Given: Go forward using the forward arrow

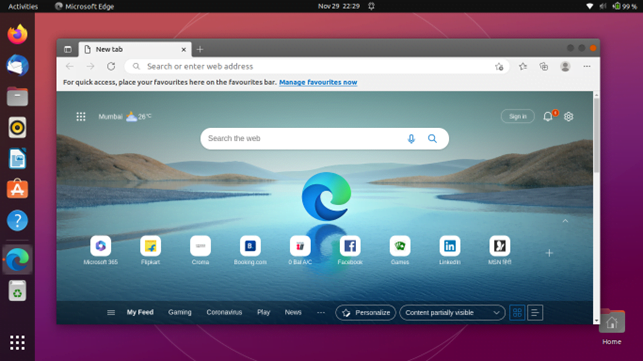Looking at the screenshot, I should pyautogui.click(x=90, y=66).
